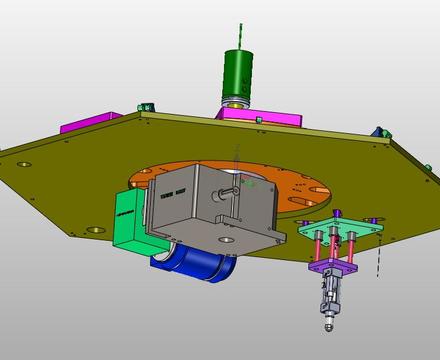
Task: Select the round hole in gray bottom plate
Action: tap(226, 240)
